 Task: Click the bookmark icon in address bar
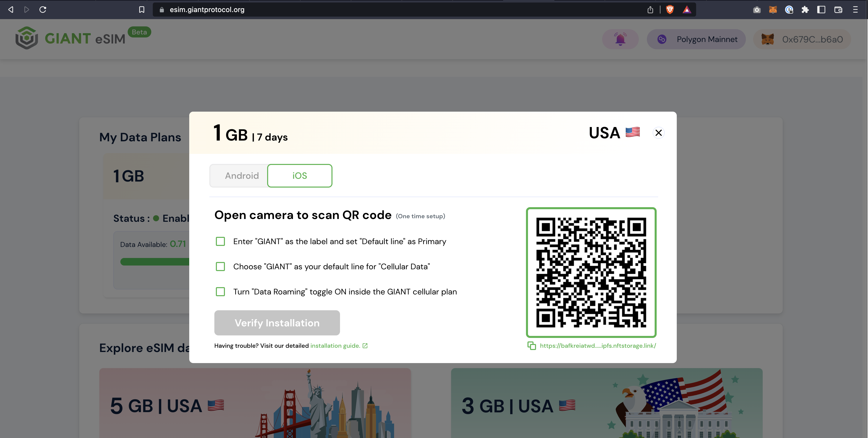pos(142,10)
